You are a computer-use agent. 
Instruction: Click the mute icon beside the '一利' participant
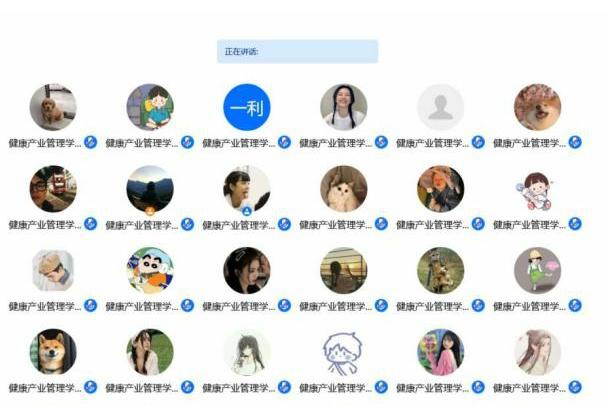tap(284, 142)
